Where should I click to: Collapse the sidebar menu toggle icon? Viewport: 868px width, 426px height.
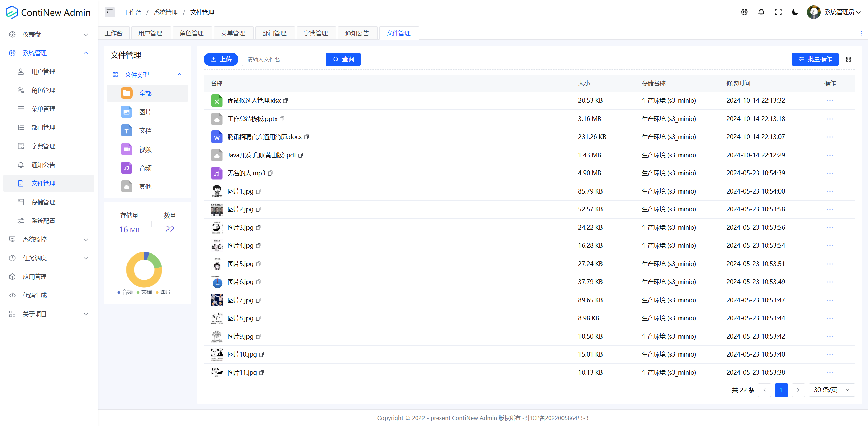pos(110,12)
